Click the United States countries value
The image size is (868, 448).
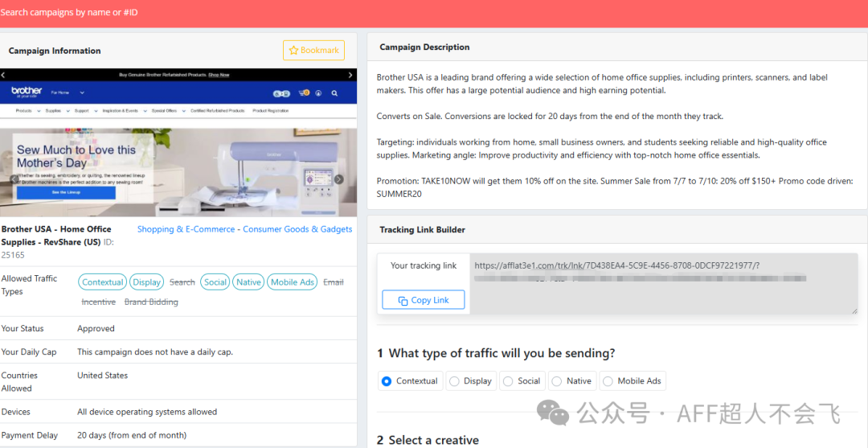102,376
